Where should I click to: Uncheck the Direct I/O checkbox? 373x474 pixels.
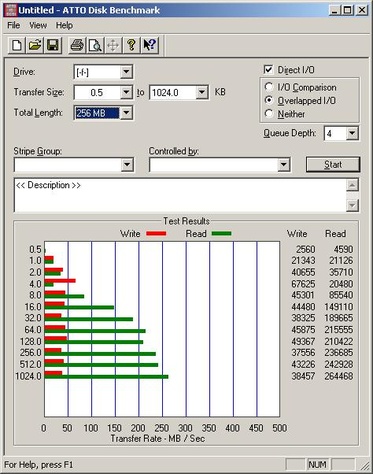[268, 69]
